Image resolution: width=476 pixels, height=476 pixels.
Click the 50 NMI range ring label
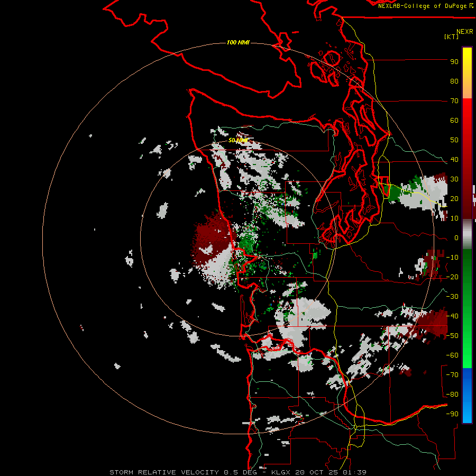(x=238, y=140)
